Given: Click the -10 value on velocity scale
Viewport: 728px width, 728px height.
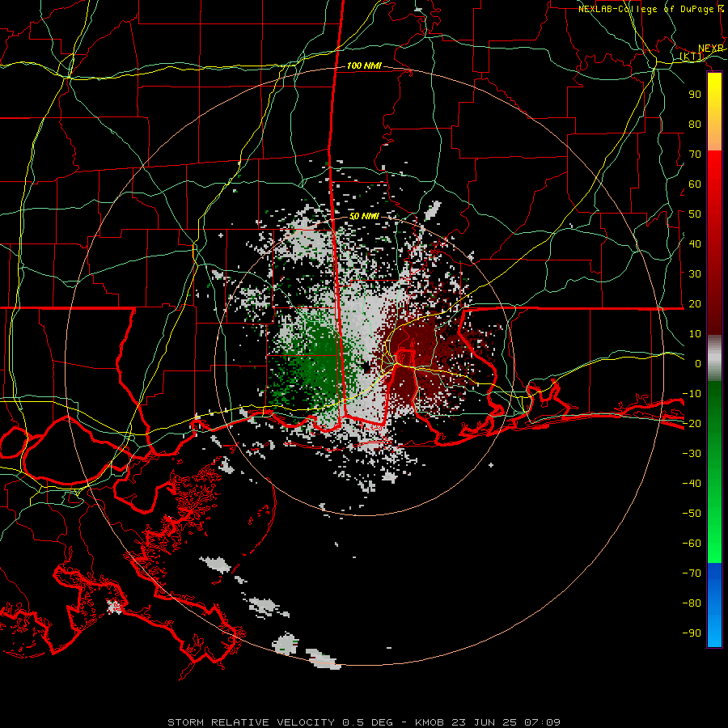Looking at the screenshot, I should (692, 394).
